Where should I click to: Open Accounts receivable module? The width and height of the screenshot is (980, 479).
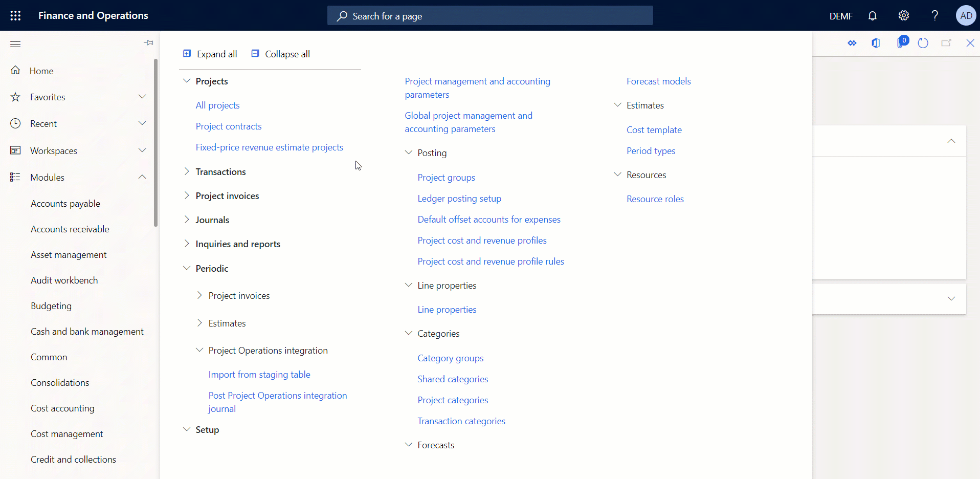(x=70, y=229)
